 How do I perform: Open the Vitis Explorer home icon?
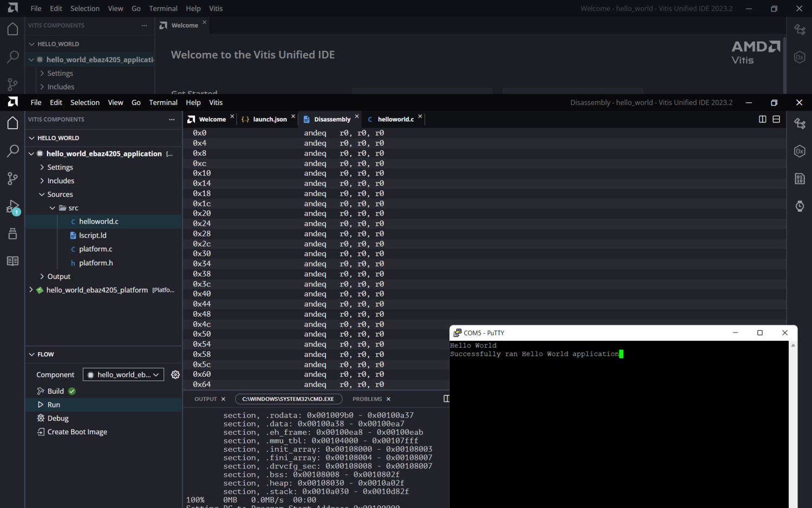click(x=12, y=123)
